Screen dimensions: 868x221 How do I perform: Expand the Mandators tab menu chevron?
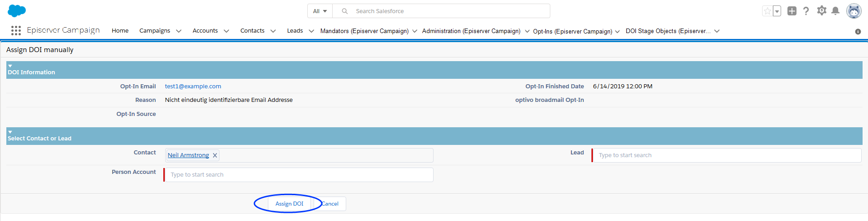[x=415, y=31]
